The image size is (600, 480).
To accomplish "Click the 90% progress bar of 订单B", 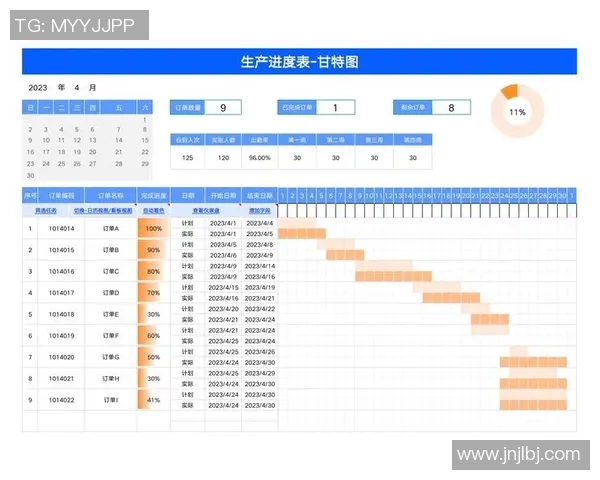I will [x=152, y=250].
